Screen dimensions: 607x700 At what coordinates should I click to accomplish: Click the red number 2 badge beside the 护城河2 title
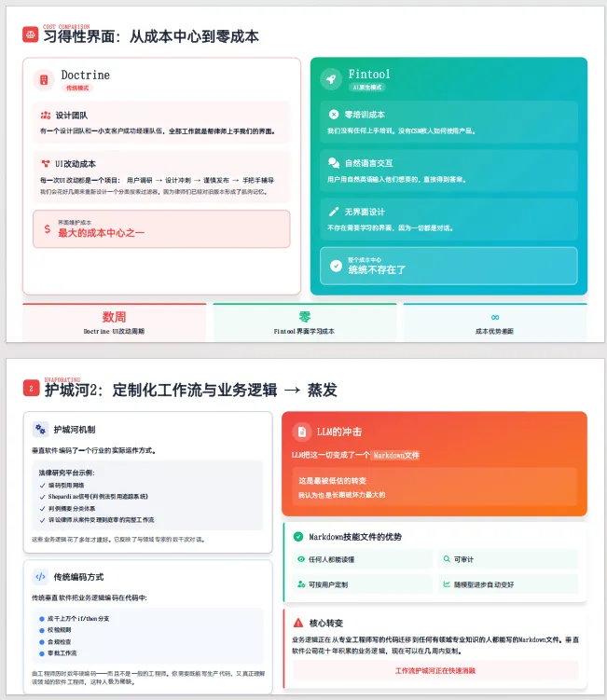(31, 388)
